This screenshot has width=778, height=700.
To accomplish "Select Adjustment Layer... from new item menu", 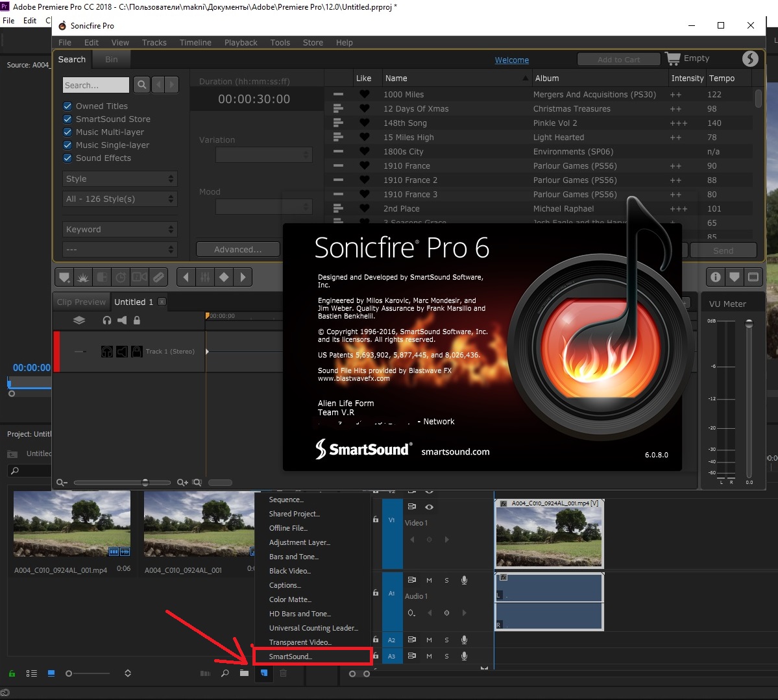I will 299,542.
